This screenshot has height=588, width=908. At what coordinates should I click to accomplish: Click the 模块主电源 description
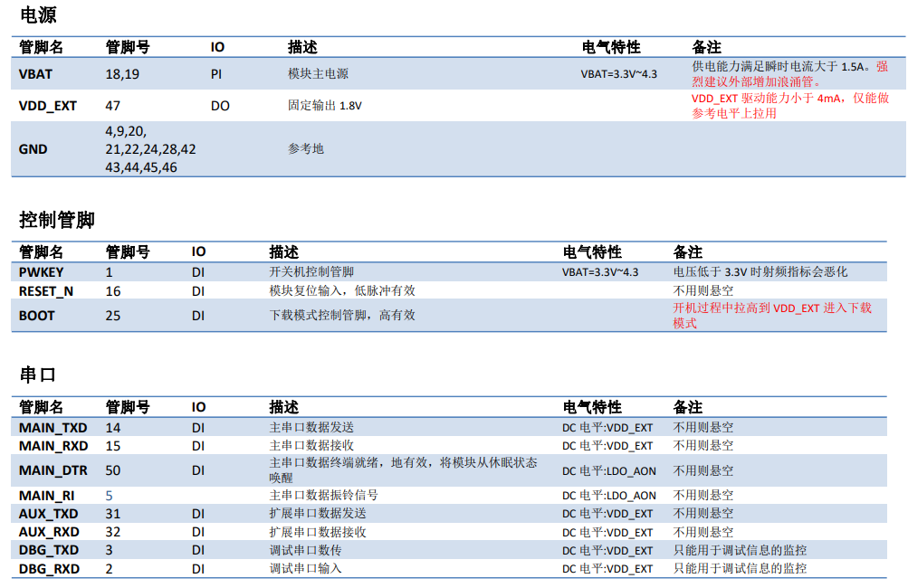pos(318,73)
